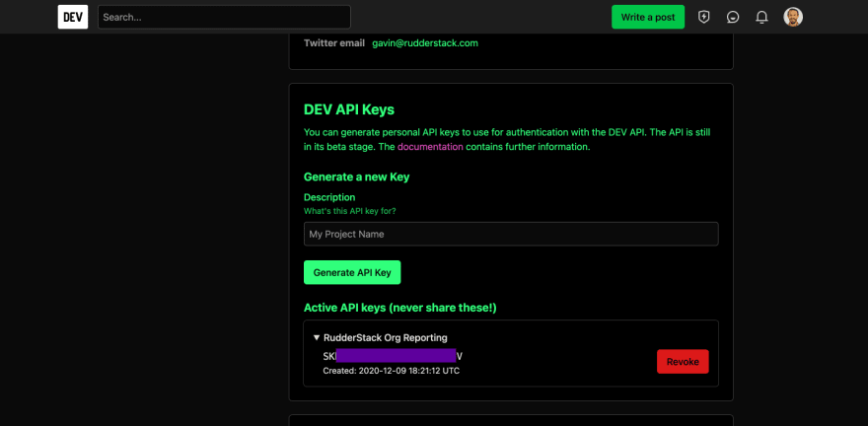
Task: Click the DEV logo home icon
Action: [73, 17]
